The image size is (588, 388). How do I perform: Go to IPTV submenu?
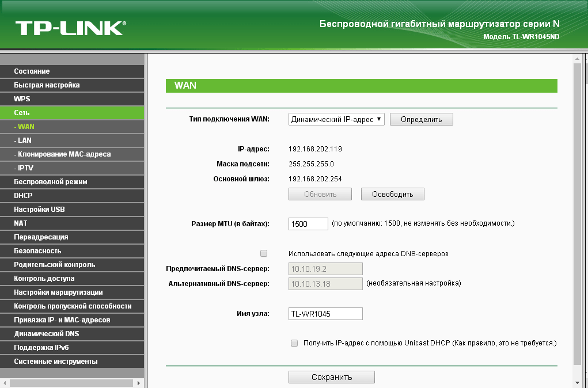tap(25, 168)
